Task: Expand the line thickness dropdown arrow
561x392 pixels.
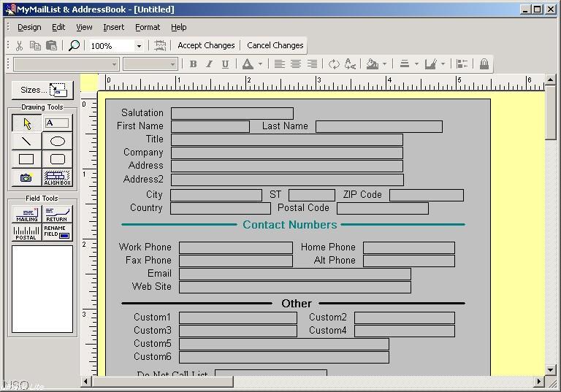Action: [x=416, y=64]
